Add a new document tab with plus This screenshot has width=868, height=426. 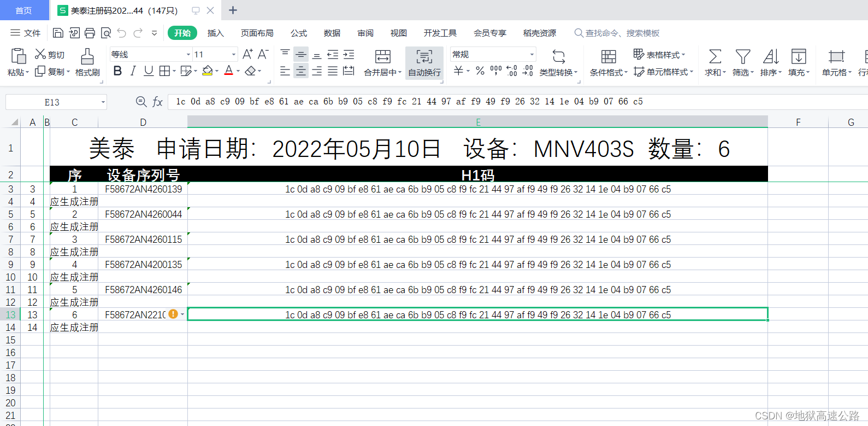233,10
